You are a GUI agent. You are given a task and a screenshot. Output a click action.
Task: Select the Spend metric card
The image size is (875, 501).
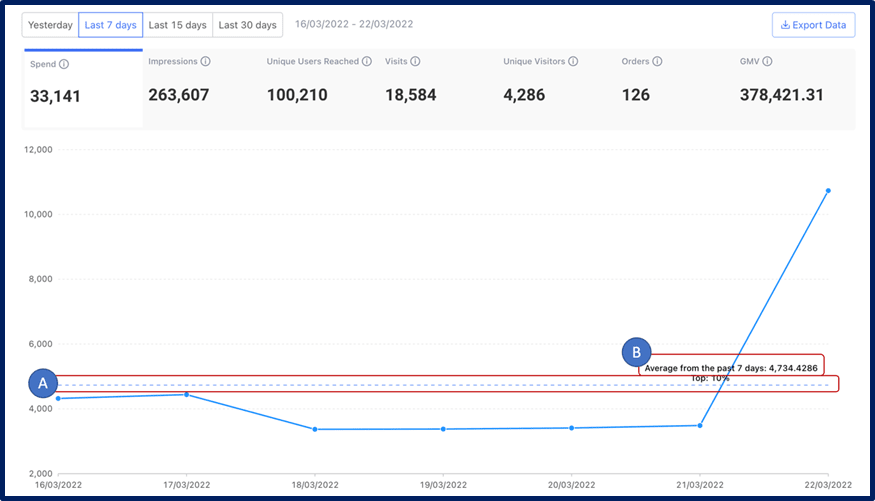click(83, 88)
